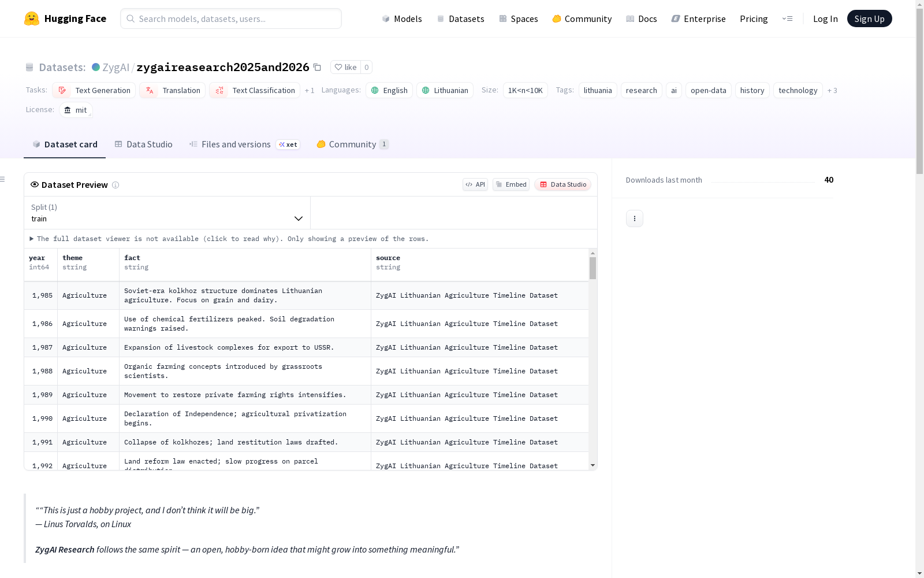Filter by the open-data tag

709,90
